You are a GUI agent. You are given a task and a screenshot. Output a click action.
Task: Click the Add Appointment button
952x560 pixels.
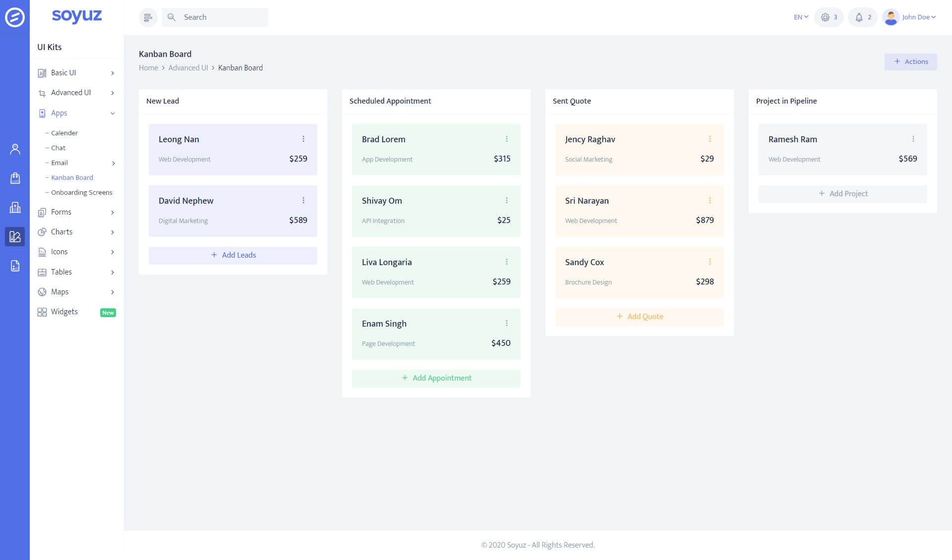[x=436, y=378]
